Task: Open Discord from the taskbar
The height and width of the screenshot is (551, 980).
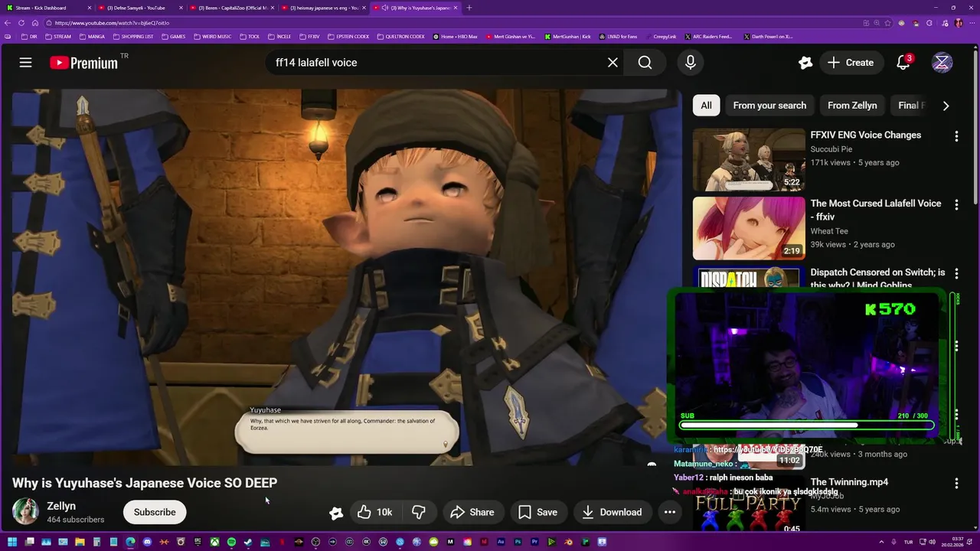Action: tap(147, 542)
